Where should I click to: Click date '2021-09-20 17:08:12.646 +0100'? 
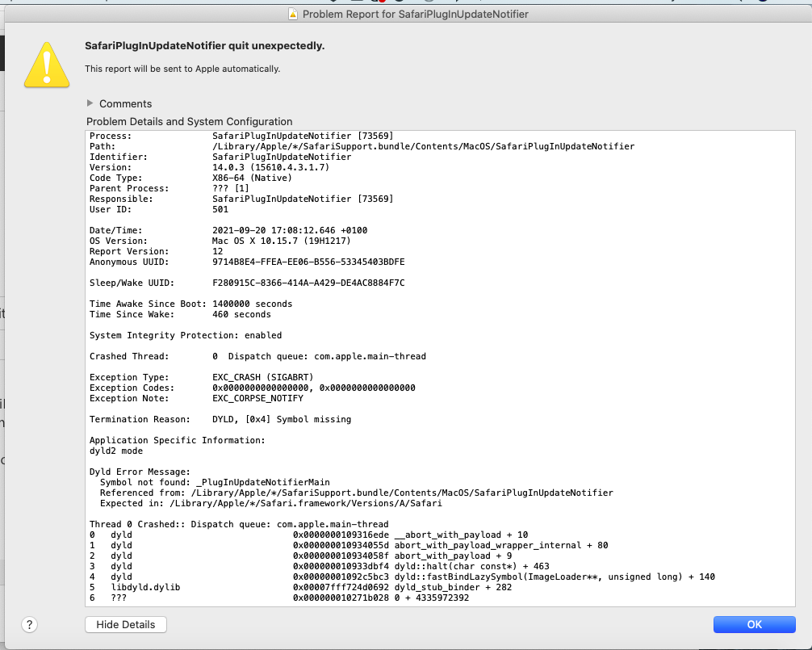point(290,230)
